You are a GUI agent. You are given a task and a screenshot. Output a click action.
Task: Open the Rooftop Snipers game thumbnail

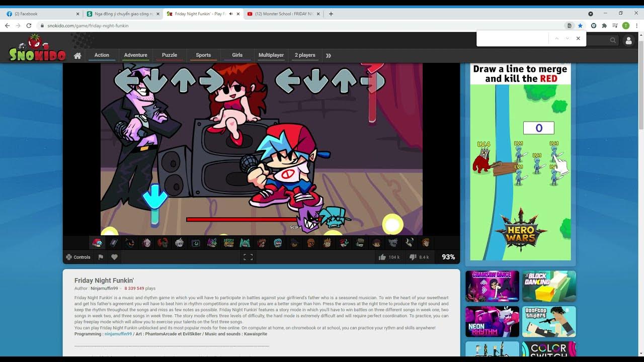pyautogui.click(x=549, y=322)
